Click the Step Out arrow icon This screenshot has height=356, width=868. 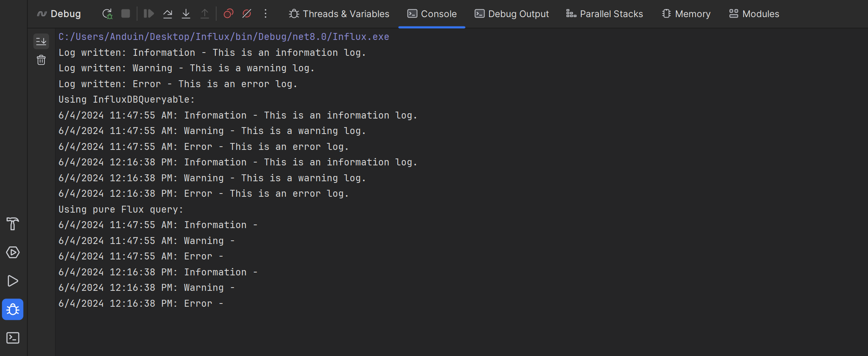(205, 14)
